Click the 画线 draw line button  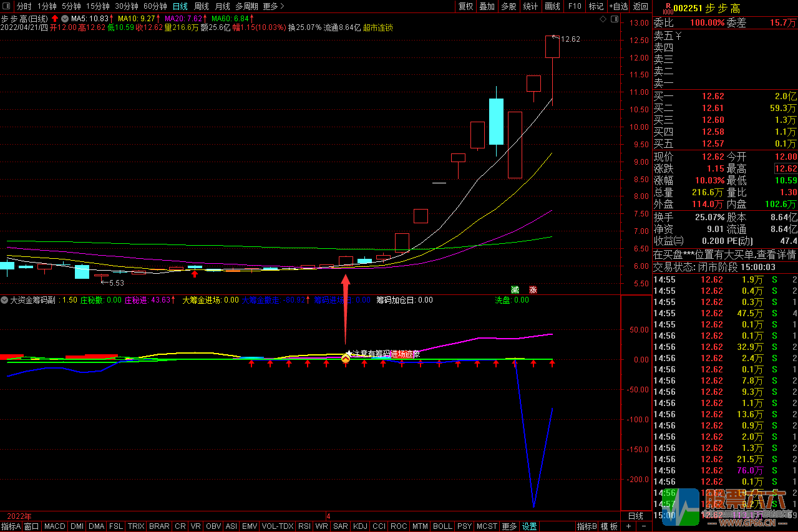point(552,6)
